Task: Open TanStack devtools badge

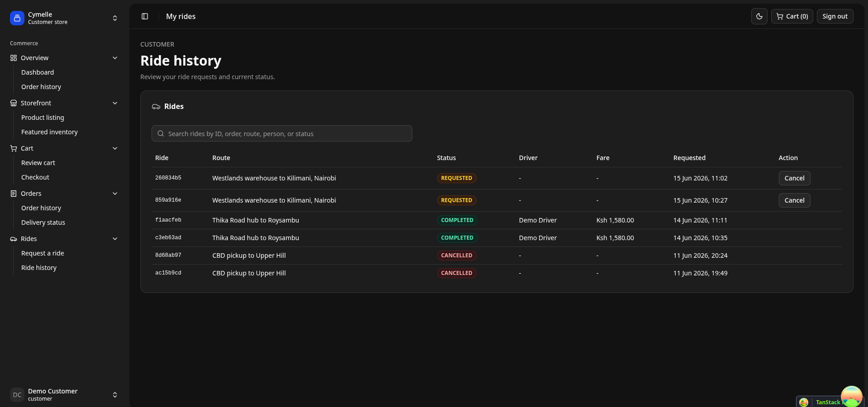Action: pyautogui.click(x=829, y=402)
